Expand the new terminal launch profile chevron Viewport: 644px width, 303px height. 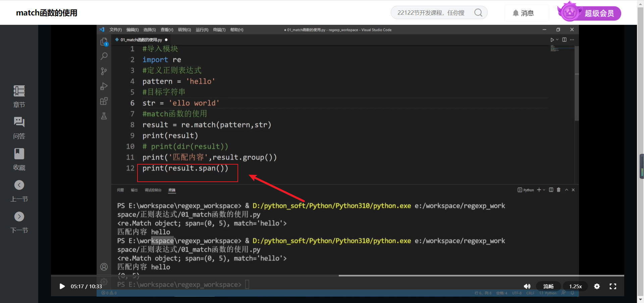click(x=544, y=190)
